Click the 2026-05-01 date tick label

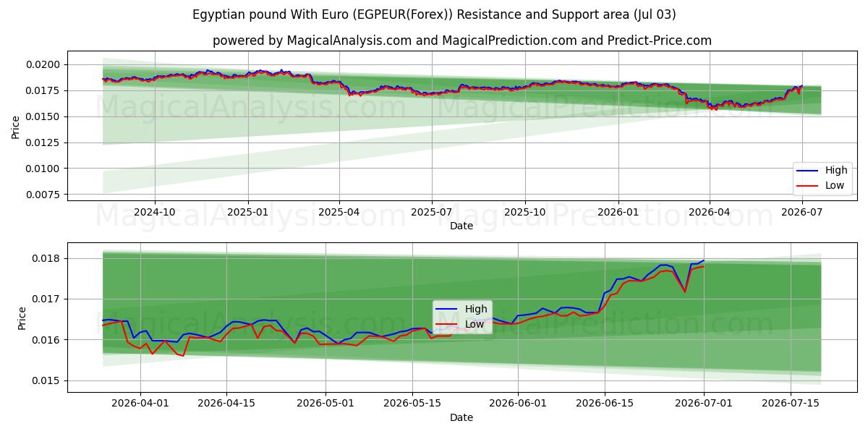coord(325,404)
